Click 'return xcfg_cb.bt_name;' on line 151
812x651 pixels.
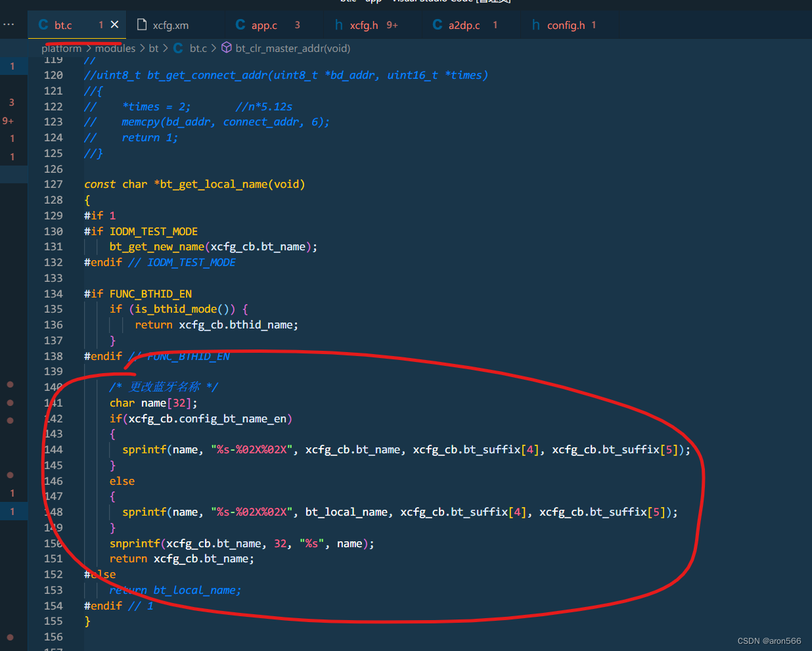click(x=182, y=559)
